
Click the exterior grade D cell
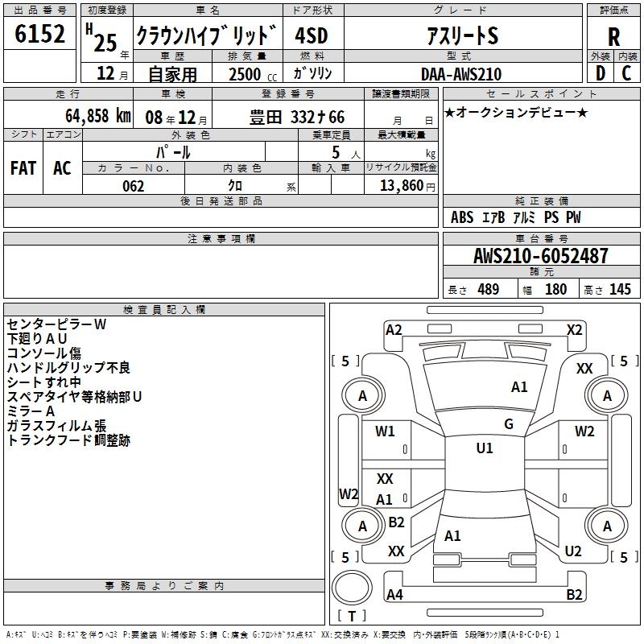(600, 73)
